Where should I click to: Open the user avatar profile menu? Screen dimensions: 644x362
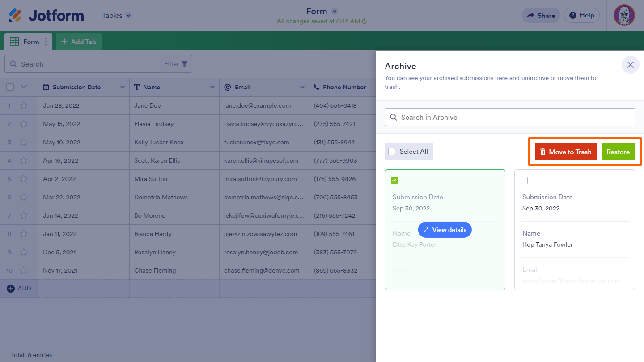coord(624,15)
